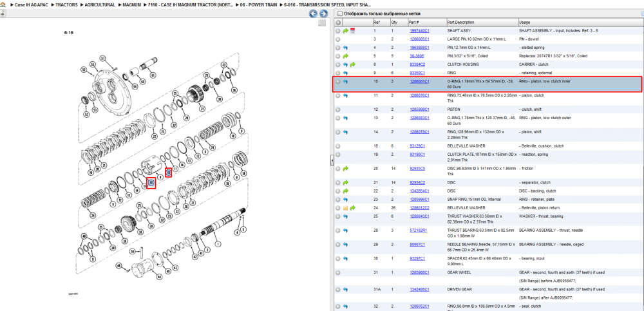The height and width of the screenshot is (311, 644).
Task: Add LARGE PIN ref 3 with plus icon
Action: (337, 39)
